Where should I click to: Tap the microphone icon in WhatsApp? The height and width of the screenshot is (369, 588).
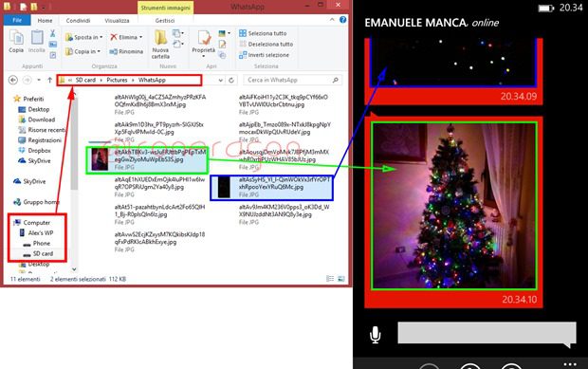(376, 335)
